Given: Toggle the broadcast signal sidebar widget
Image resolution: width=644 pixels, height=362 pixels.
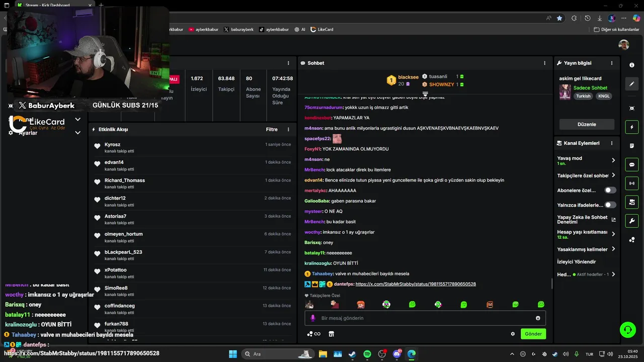Looking at the screenshot, I should click(632, 184).
